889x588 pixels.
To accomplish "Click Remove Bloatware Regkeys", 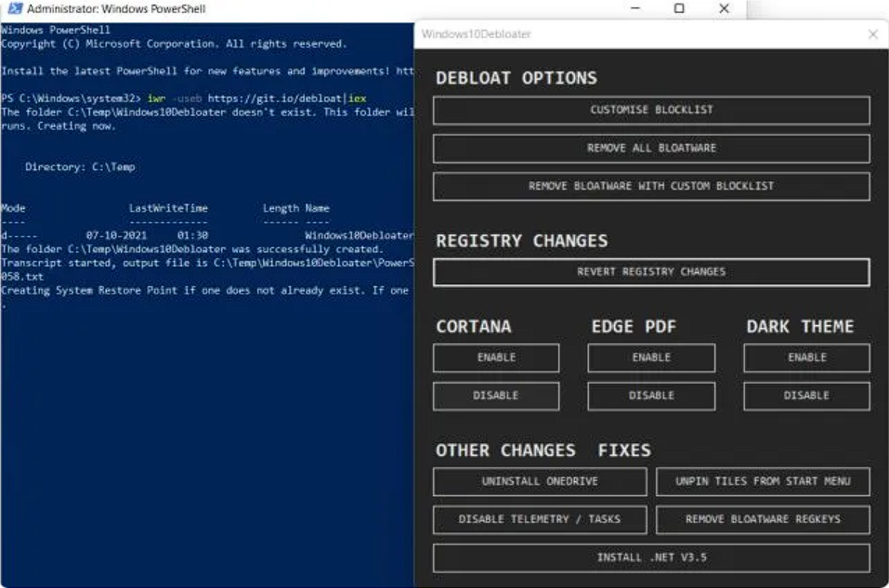I will tap(763, 519).
